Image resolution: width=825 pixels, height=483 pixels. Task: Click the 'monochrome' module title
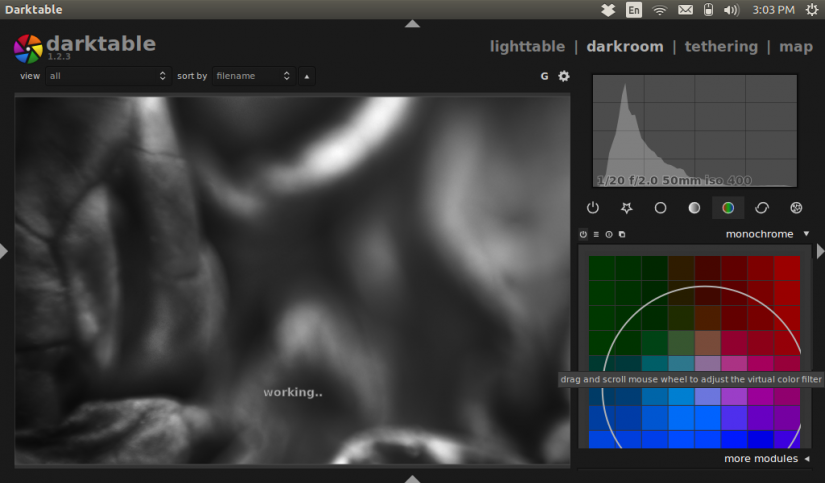pyautogui.click(x=759, y=234)
